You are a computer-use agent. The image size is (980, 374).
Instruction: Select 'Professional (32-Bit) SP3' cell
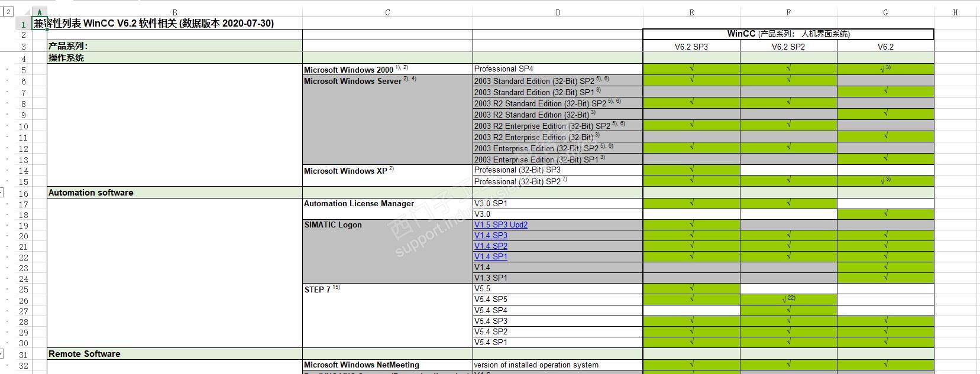(558, 170)
